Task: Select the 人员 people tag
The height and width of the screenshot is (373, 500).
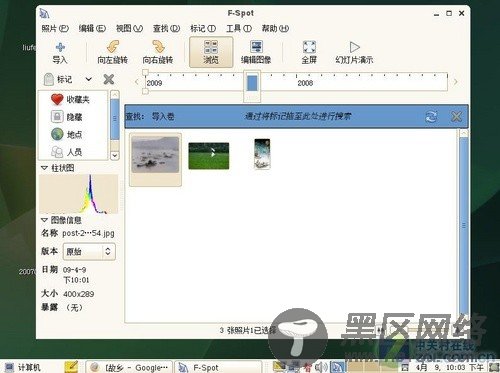Action: pos(67,152)
